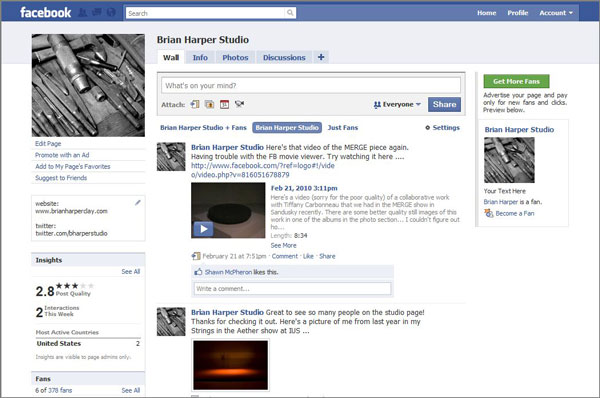The image size is (600, 398).
Task: Click See All in Insights section
Action: pyautogui.click(x=131, y=272)
